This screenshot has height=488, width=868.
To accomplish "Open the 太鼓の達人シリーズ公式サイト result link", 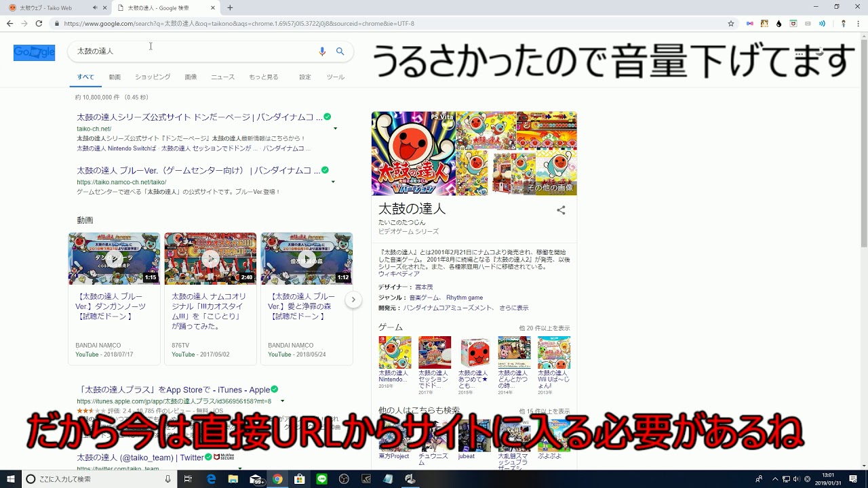I will pos(199,117).
